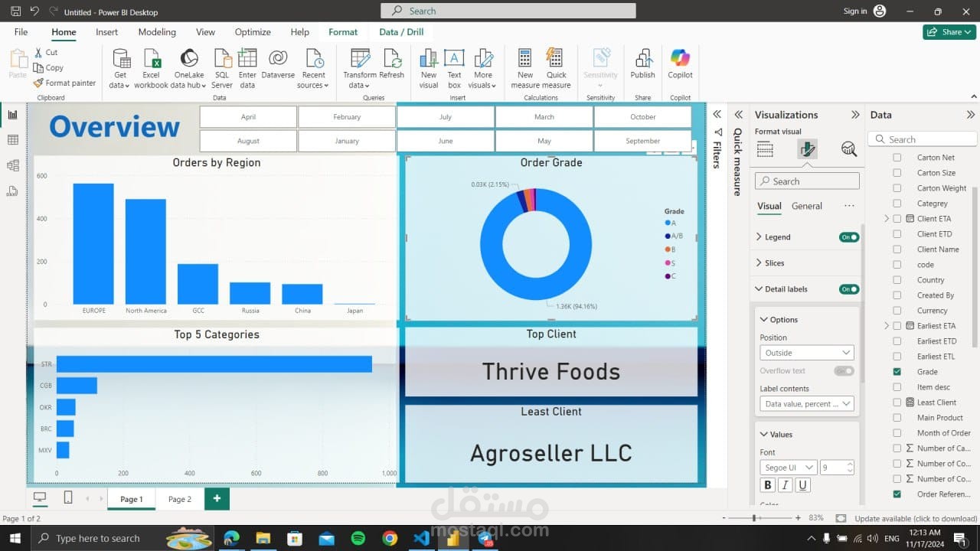The image size is (980, 551).
Task: Click the Share button
Action: (949, 32)
